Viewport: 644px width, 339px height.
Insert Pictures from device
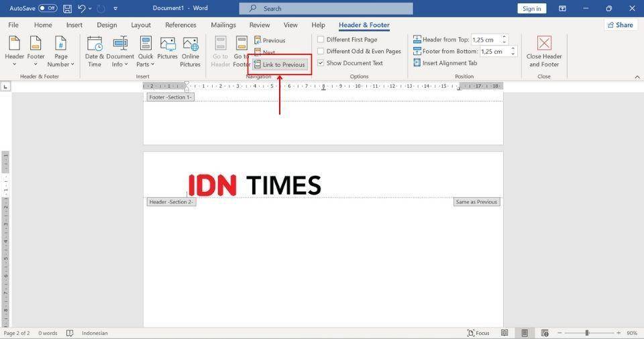tap(167, 48)
